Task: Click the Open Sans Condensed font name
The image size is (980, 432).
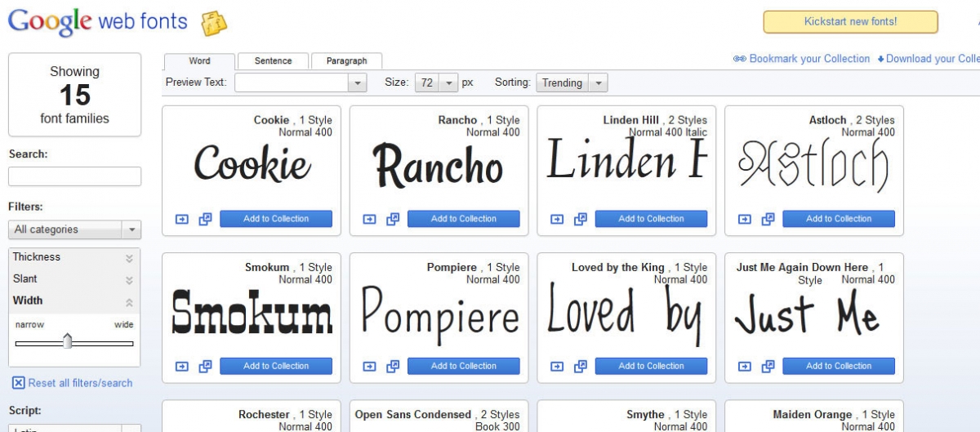Action: pos(413,415)
